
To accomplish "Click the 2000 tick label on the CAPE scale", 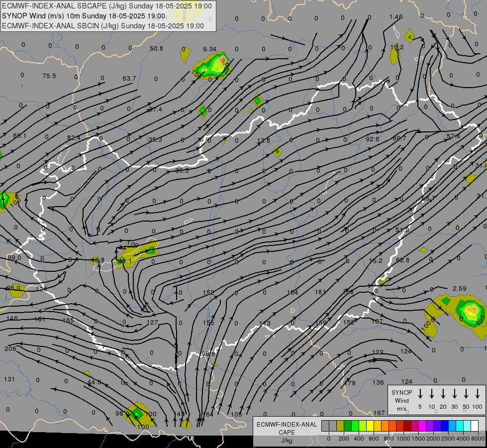I will (x=433, y=439).
